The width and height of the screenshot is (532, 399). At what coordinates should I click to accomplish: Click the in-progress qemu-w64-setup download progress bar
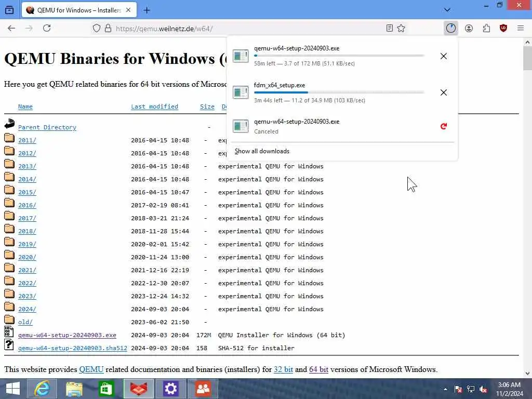pos(339,55)
